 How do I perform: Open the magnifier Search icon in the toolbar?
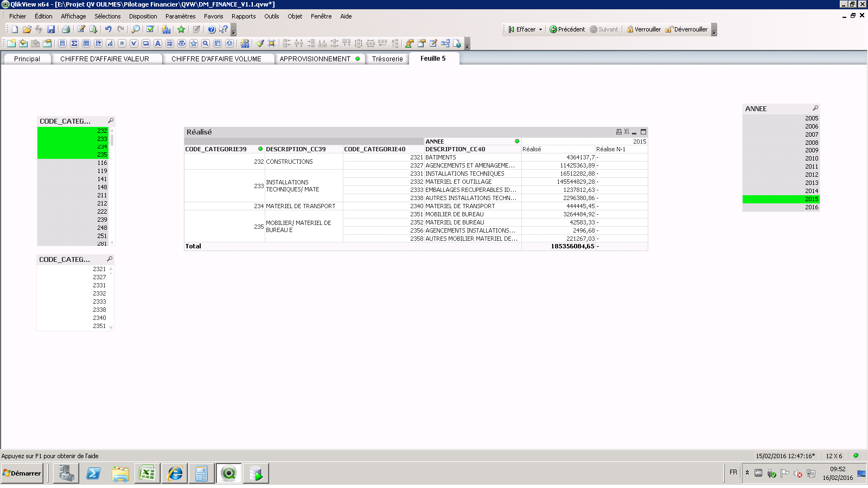pos(136,29)
